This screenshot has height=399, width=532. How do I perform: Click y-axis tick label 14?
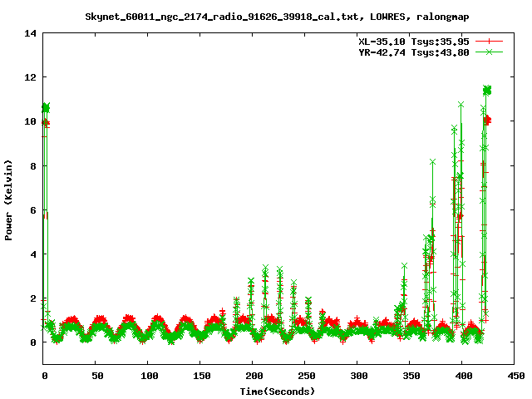point(30,33)
